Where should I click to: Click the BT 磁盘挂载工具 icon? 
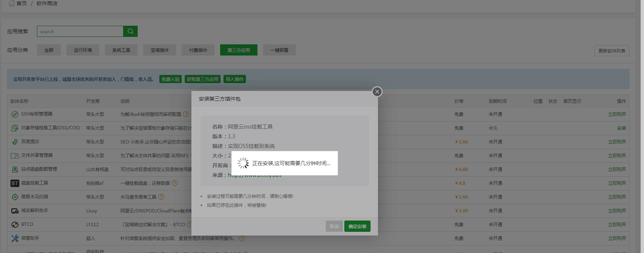click(x=15, y=183)
